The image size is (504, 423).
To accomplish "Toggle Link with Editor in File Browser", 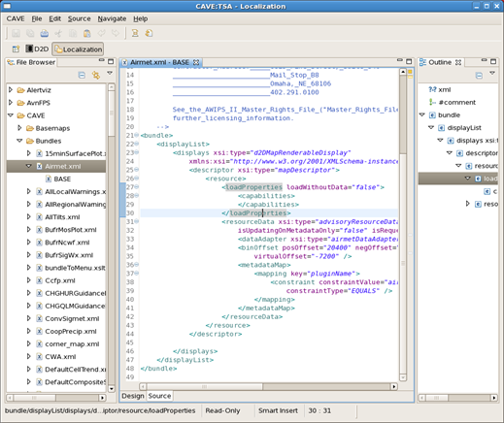I will (x=96, y=76).
